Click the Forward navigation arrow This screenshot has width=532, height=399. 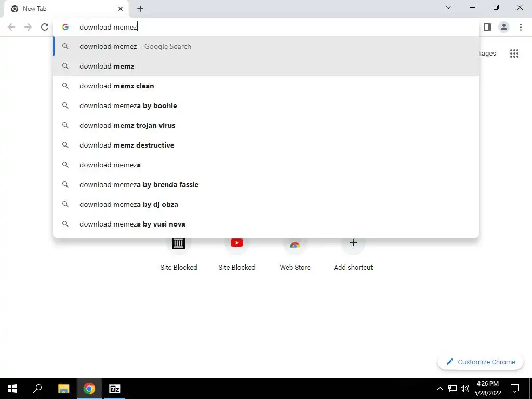28,27
